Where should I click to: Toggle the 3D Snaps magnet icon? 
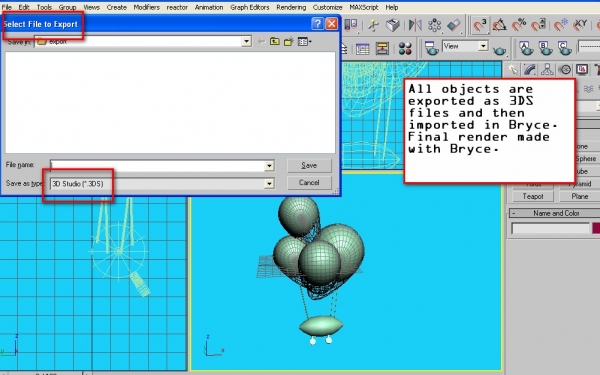479,26
